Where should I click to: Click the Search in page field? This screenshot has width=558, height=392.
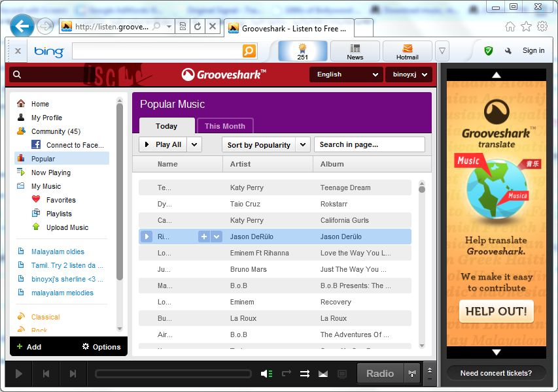[370, 144]
